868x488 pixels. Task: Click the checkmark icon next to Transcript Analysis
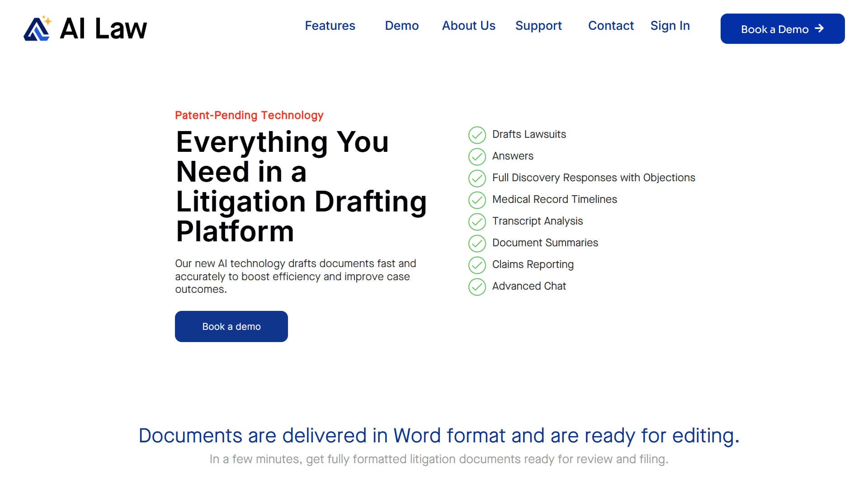[477, 221]
